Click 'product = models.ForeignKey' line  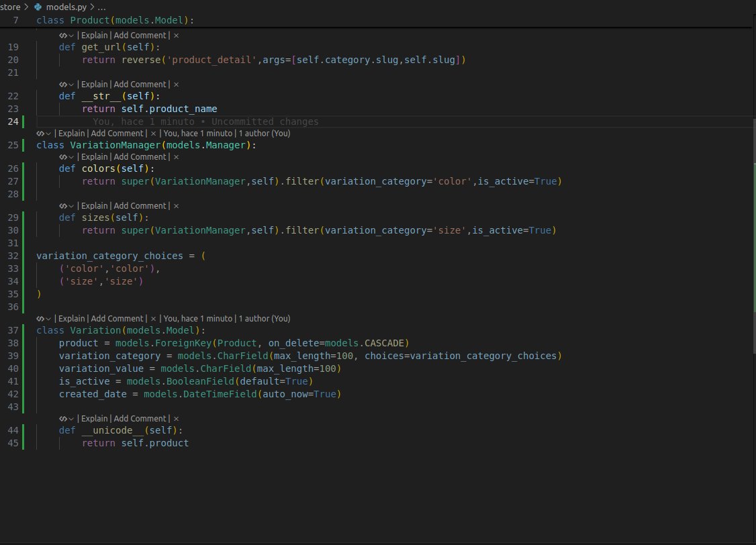pyautogui.click(x=234, y=343)
